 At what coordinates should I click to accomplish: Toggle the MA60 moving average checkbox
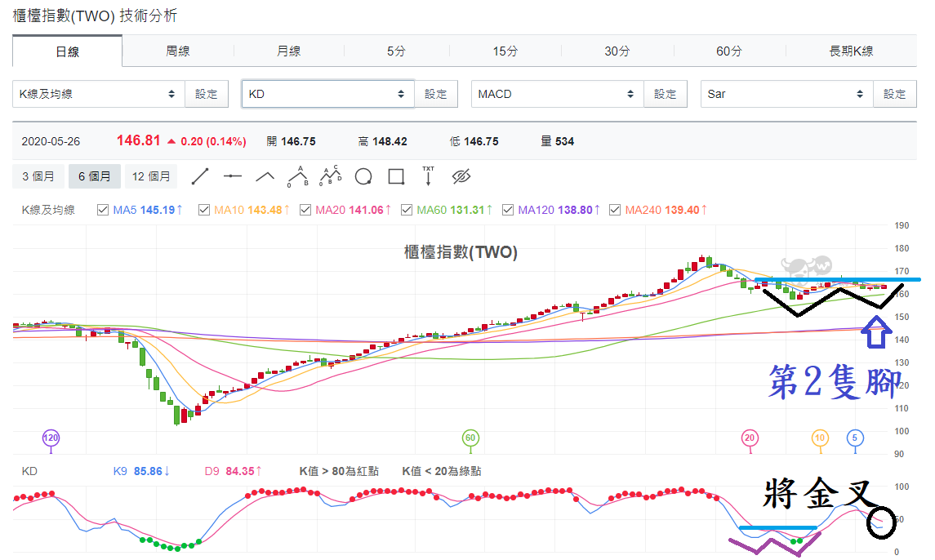click(x=407, y=210)
